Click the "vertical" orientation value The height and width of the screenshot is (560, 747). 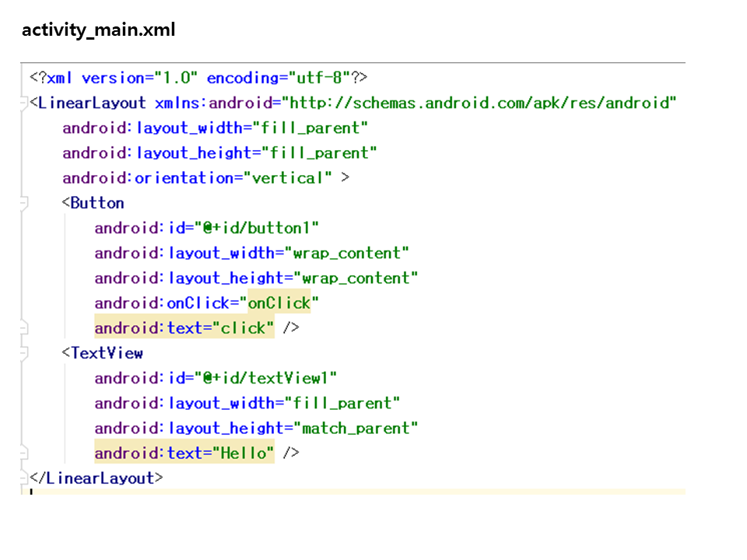pyautogui.click(x=287, y=178)
